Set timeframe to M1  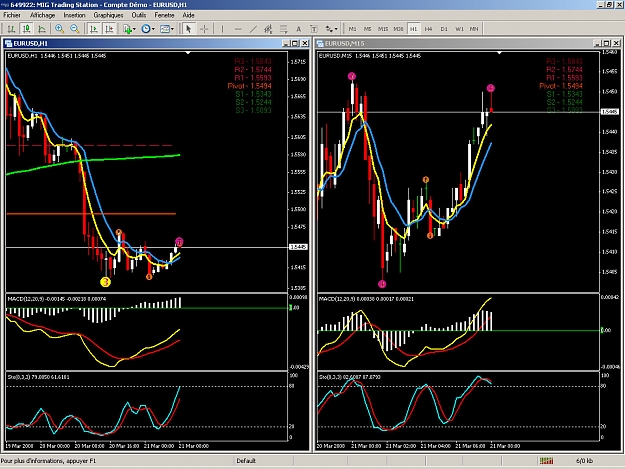352,29
